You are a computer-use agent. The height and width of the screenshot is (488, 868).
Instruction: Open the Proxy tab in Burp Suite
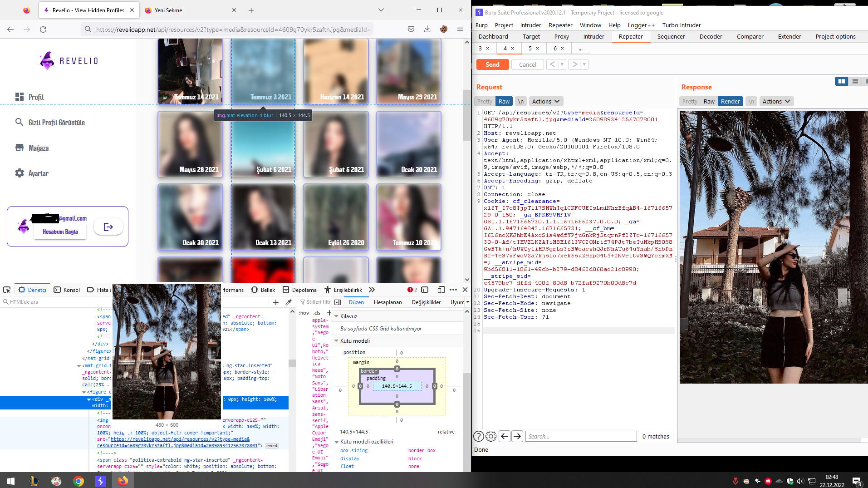tap(562, 37)
